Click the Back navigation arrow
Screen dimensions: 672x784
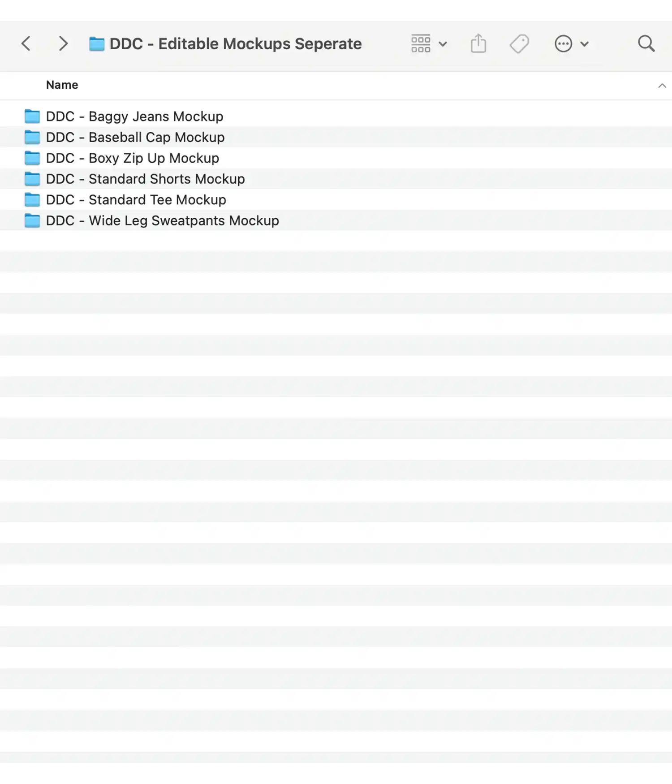pos(26,43)
